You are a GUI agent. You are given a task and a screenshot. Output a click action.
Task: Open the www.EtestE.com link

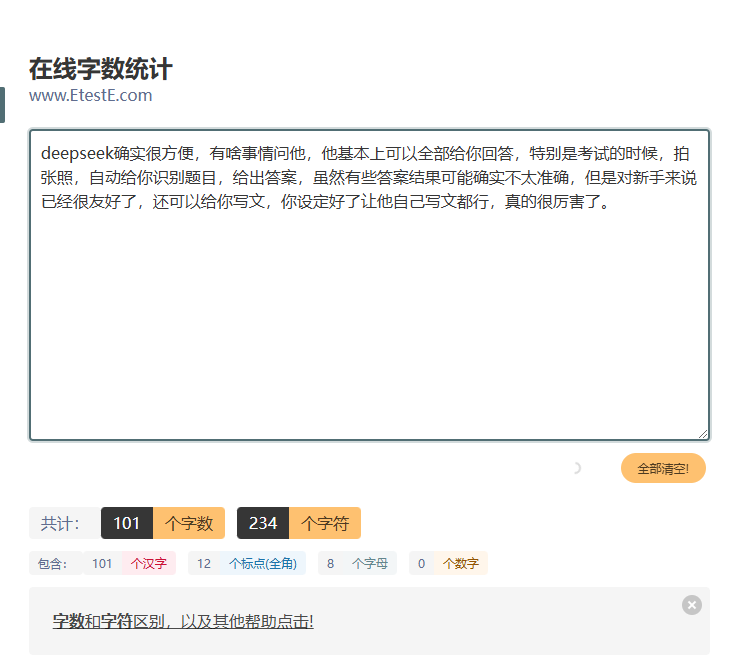click(x=90, y=95)
